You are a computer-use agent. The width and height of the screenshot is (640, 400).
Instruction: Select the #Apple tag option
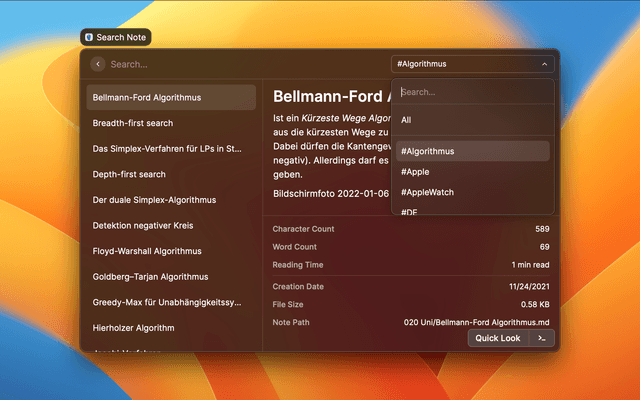pos(414,172)
